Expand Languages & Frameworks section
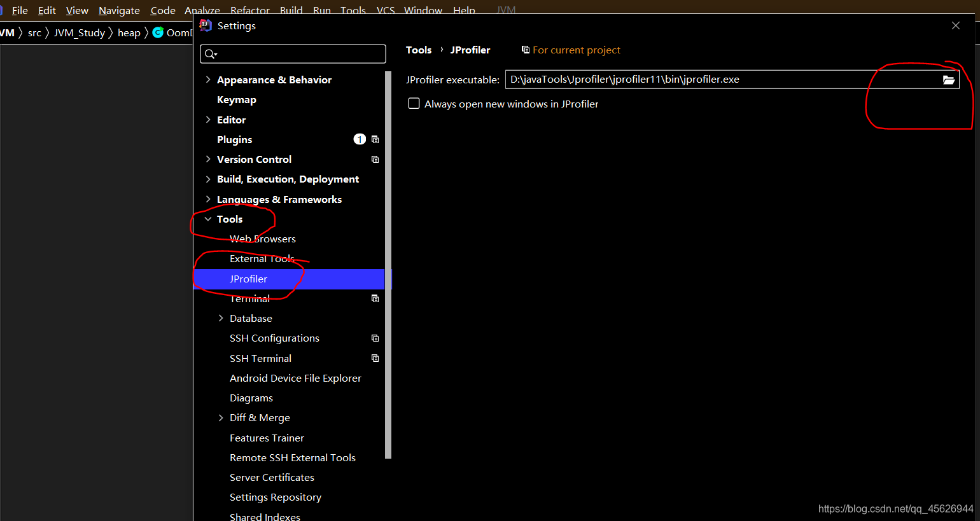Screen dimensions: 980x521 coord(208,199)
